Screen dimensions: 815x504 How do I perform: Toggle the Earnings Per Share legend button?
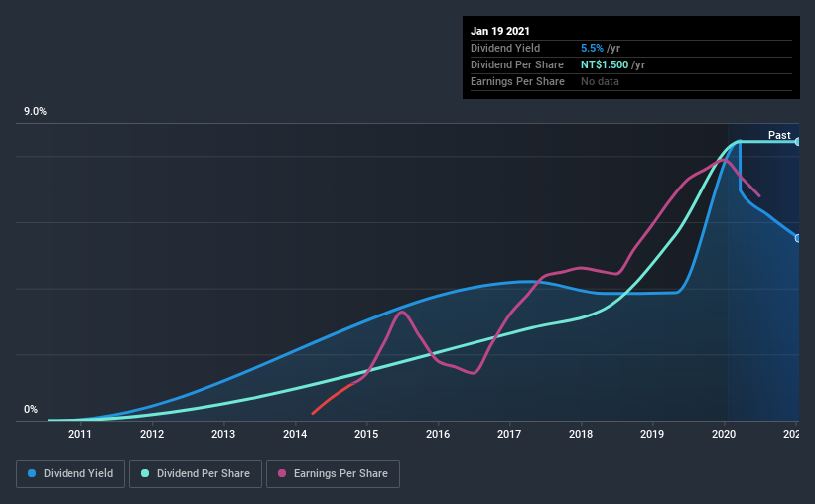333,474
